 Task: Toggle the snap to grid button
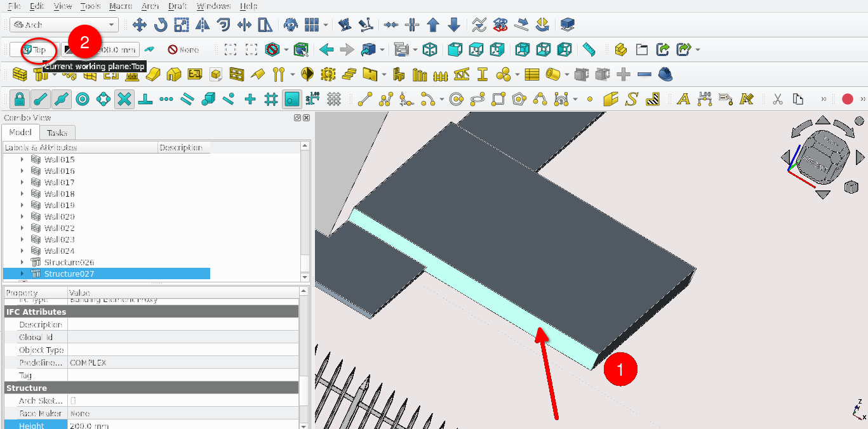click(x=271, y=99)
